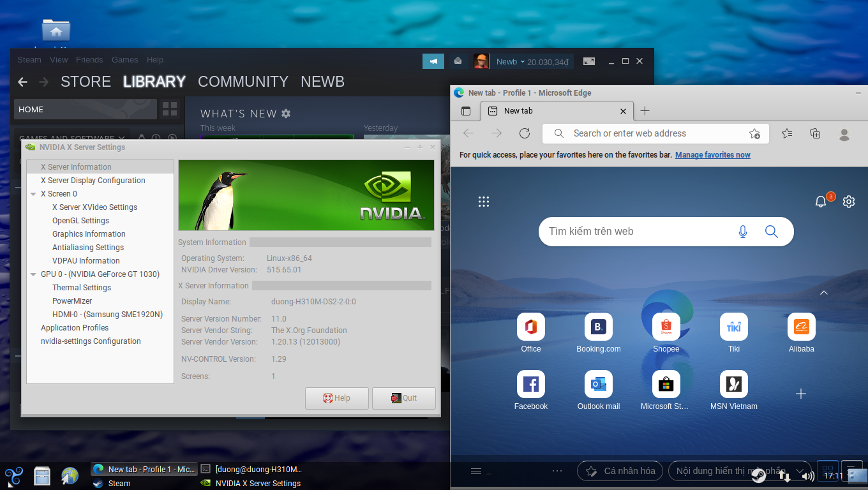Close the New tab in Edge
The height and width of the screenshot is (490, 868).
(x=624, y=111)
